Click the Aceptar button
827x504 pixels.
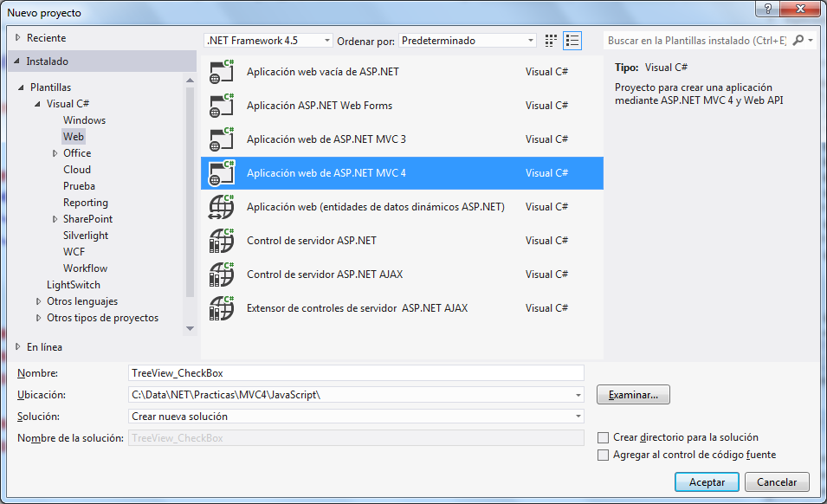click(707, 481)
